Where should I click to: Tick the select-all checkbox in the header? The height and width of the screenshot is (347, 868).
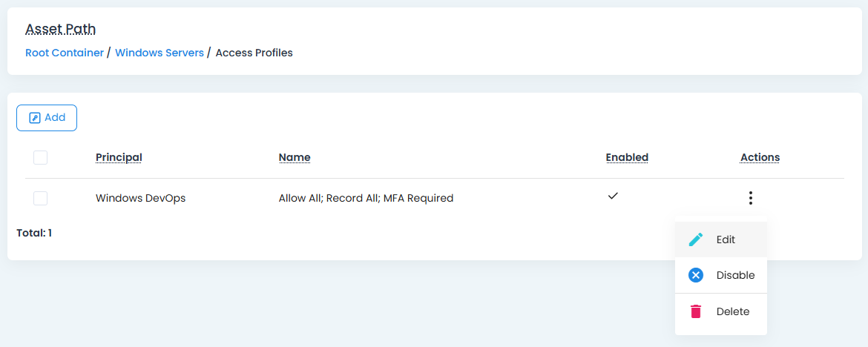click(x=41, y=157)
